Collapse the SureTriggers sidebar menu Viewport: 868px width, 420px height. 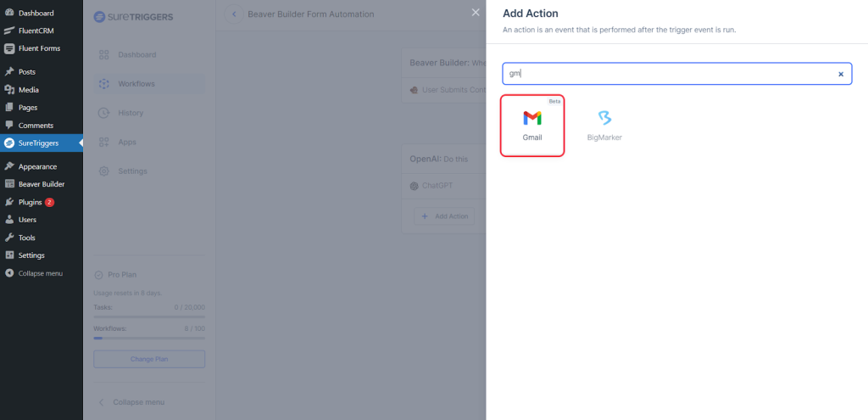(138, 401)
